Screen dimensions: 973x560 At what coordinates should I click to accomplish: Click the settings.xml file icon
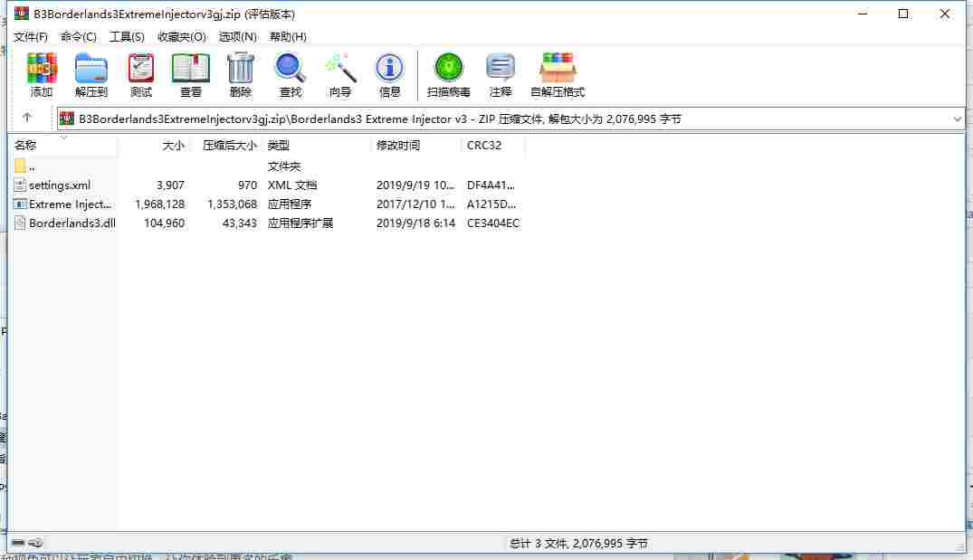click(x=20, y=185)
